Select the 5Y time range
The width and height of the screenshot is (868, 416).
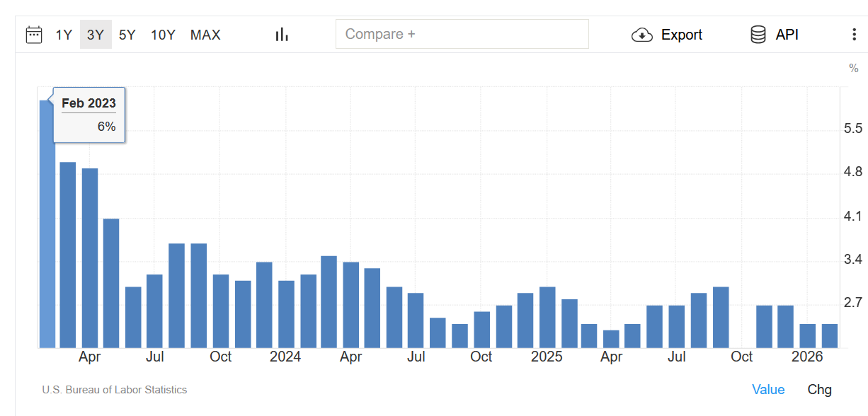pyautogui.click(x=127, y=35)
